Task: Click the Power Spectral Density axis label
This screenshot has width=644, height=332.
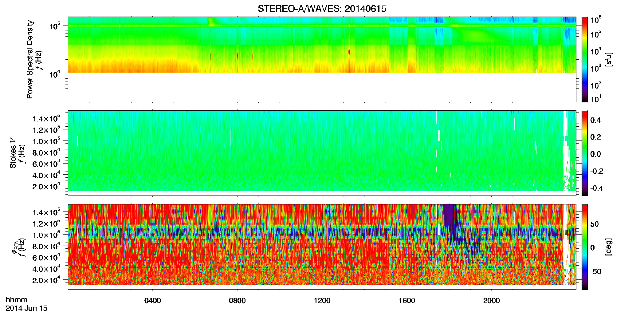Action: (x=30, y=59)
